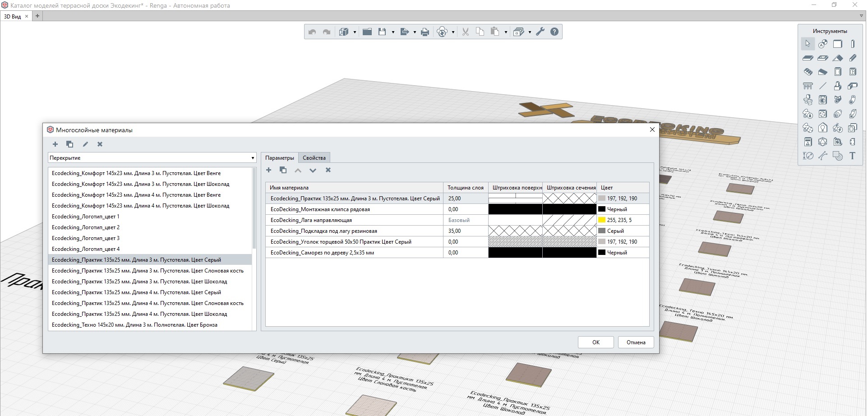Confirm dialog with OK button
Viewport: 868px width, 416px height.
[596, 342]
